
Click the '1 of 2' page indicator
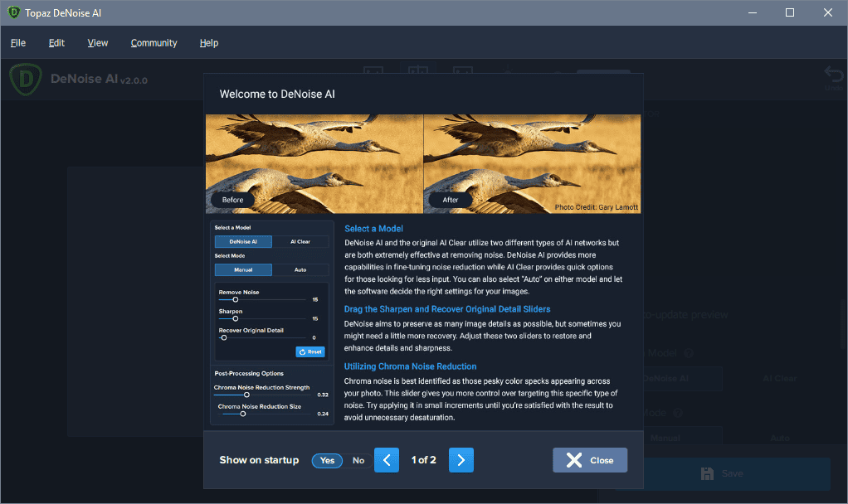(x=423, y=460)
